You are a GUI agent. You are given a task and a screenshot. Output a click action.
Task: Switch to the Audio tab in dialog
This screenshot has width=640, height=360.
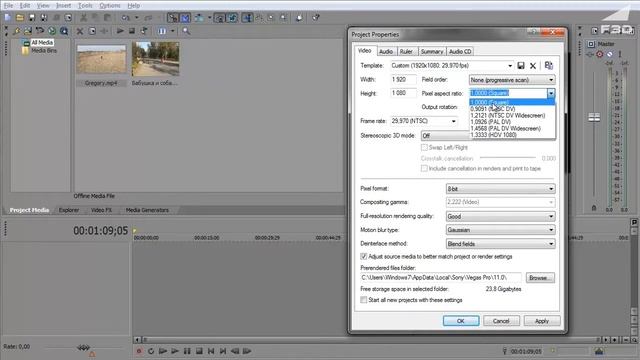pos(386,51)
